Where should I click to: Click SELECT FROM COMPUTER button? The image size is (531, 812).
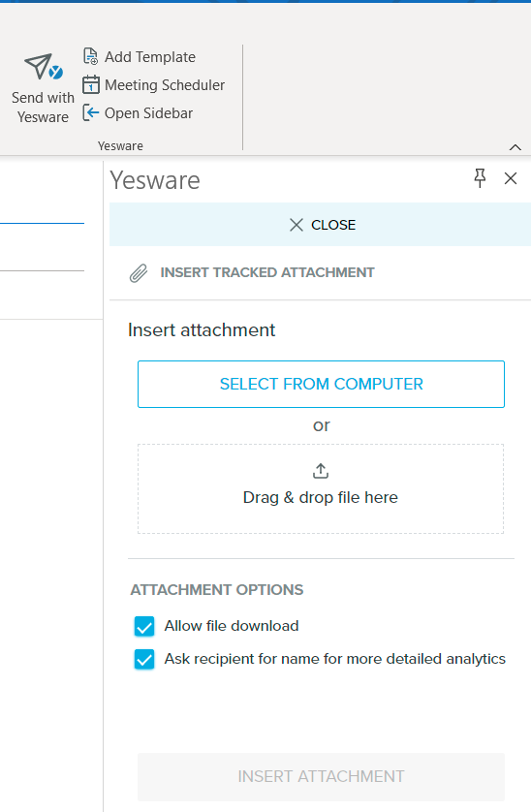click(321, 385)
